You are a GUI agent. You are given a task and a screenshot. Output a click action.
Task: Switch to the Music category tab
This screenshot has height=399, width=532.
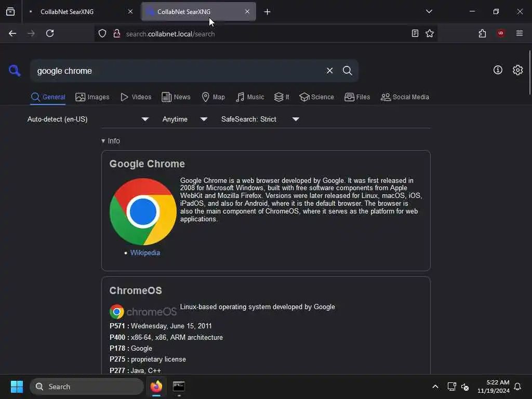tap(250, 97)
